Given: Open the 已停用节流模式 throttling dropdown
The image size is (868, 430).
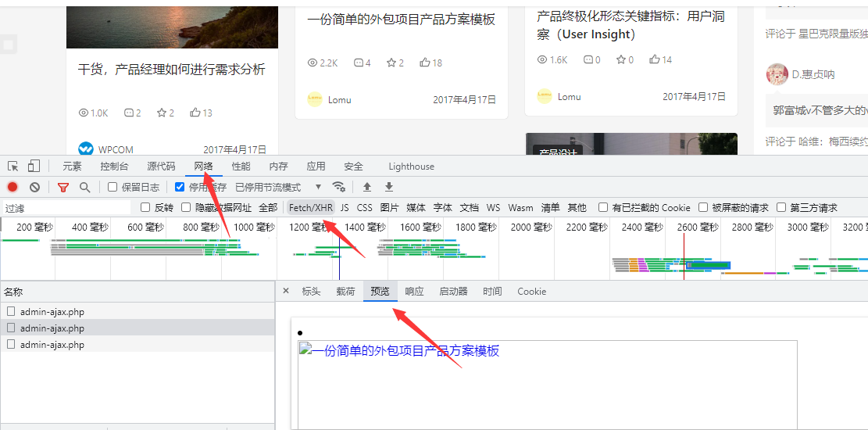Looking at the screenshot, I should pyautogui.click(x=278, y=188).
